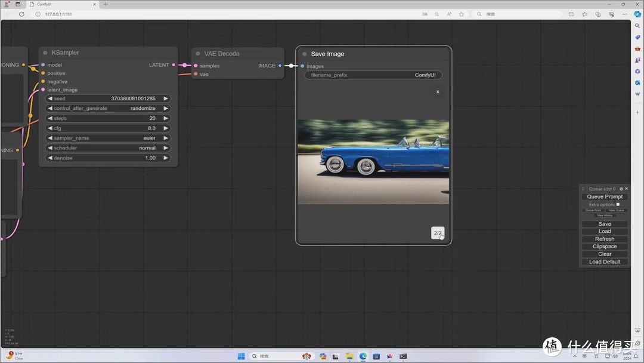The width and height of the screenshot is (644, 363).
Task: Click the 2/2 image counter badge
Action: tap(438, 233)
